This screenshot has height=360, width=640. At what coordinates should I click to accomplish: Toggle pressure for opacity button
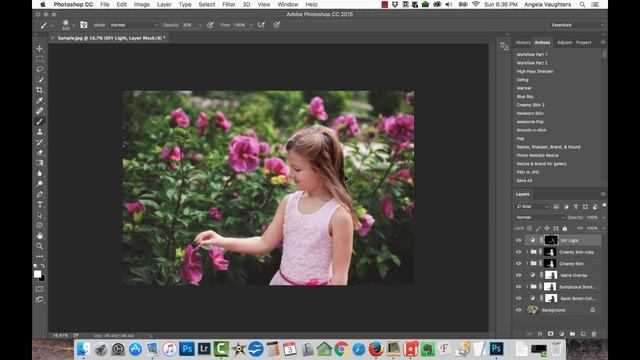click(x=210, y=25)
